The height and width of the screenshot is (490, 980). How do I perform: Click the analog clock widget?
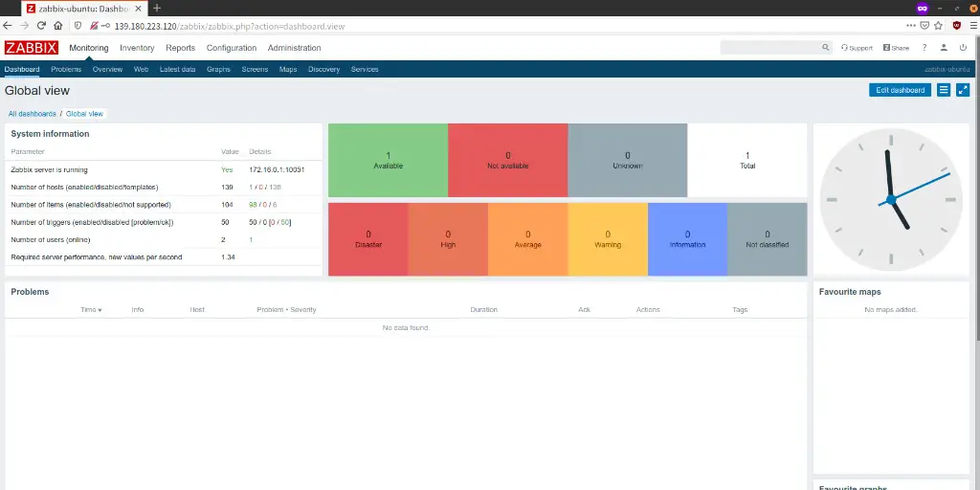click(891, 199)
